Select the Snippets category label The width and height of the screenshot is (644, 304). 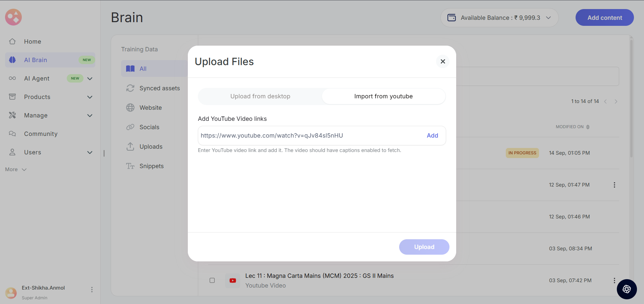coord(152,166)
